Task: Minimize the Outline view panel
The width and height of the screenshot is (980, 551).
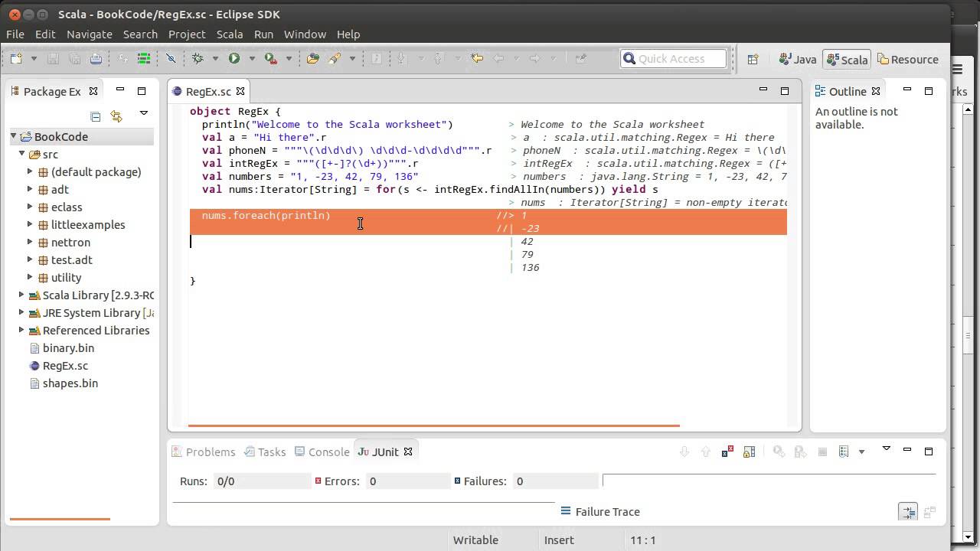Action: point(907,90)
